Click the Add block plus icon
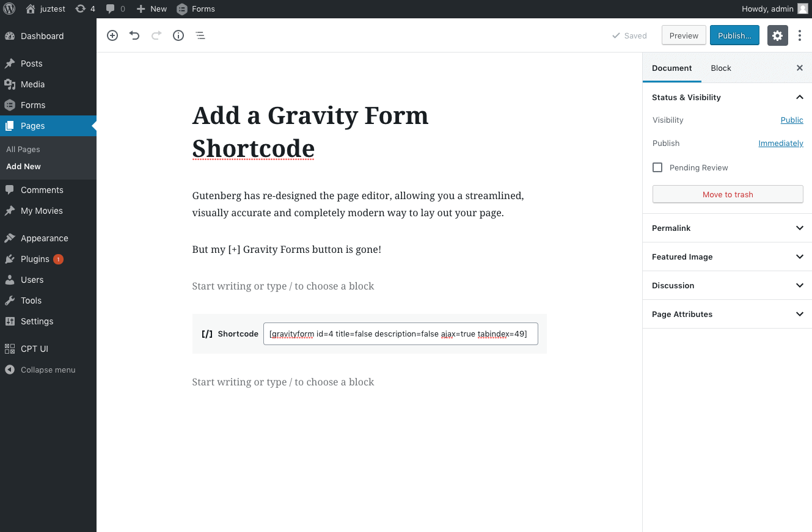 pyautogui.click(x=112, y=35)
